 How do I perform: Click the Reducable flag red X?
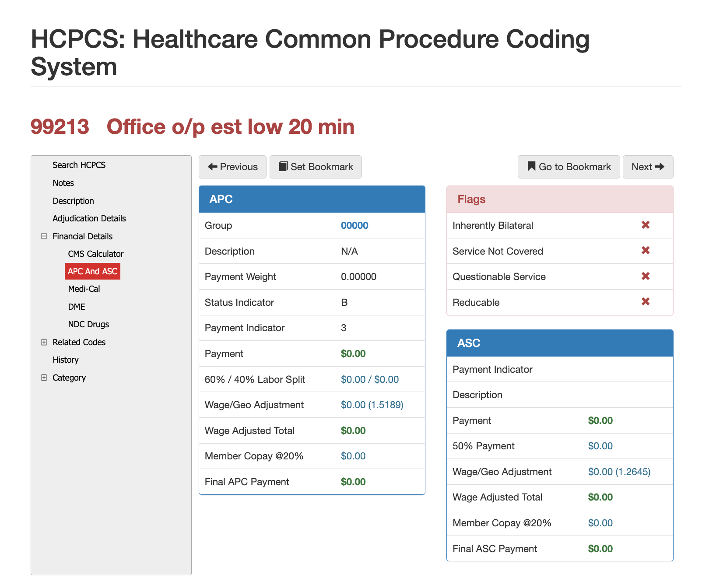tap(645, 302)
